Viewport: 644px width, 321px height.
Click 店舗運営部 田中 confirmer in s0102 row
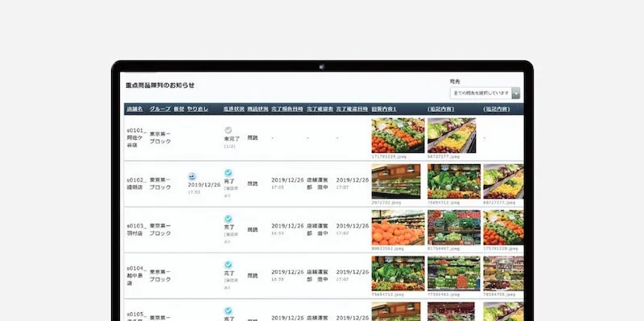click(x=317, y=183)
